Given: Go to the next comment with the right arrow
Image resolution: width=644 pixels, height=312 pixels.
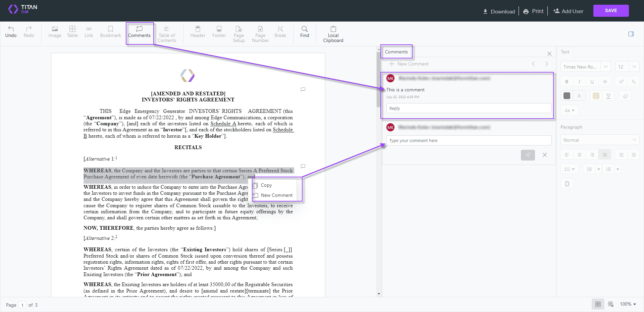Looking at the screenshot, I should (x=546, y=64).
